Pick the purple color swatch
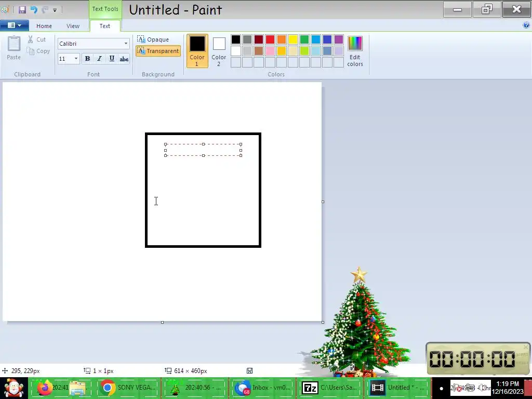The width and height of the screenshot is (532, 399). [339, 39]
